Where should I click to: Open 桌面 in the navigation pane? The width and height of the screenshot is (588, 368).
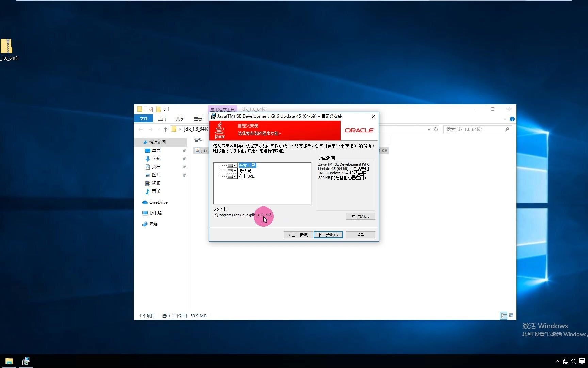coord(156,150)
